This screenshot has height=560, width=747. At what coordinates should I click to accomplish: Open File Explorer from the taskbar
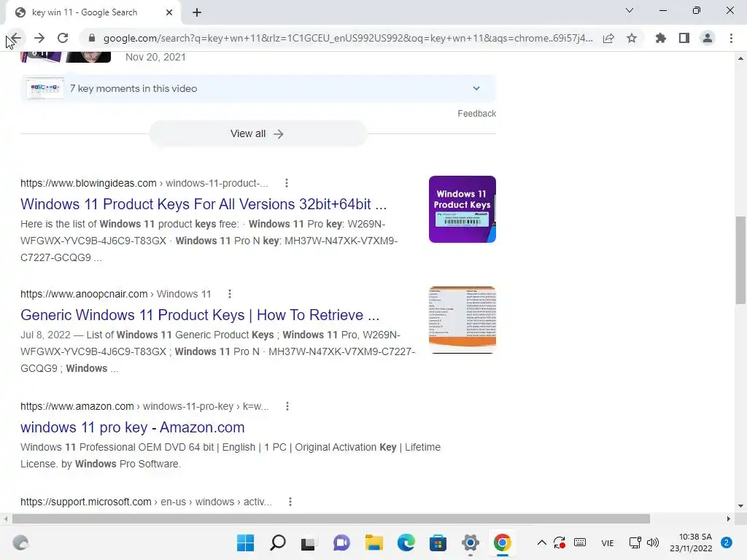tap(374, 542)
